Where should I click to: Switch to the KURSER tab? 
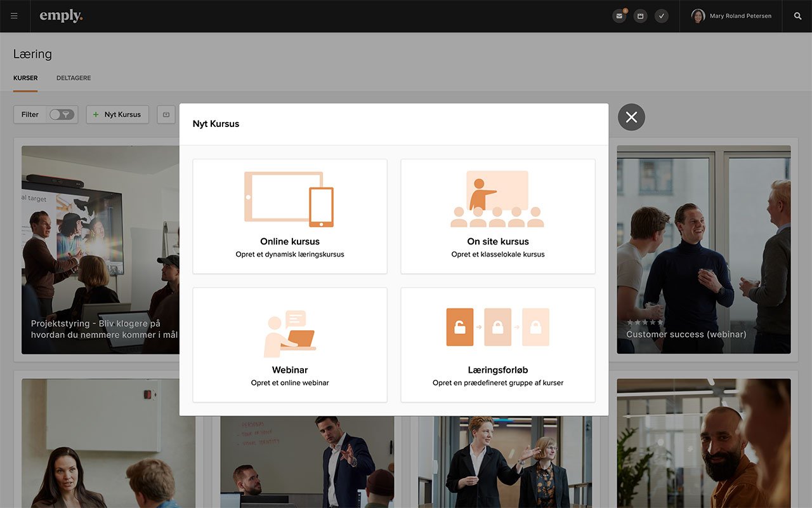click(25, 78)
